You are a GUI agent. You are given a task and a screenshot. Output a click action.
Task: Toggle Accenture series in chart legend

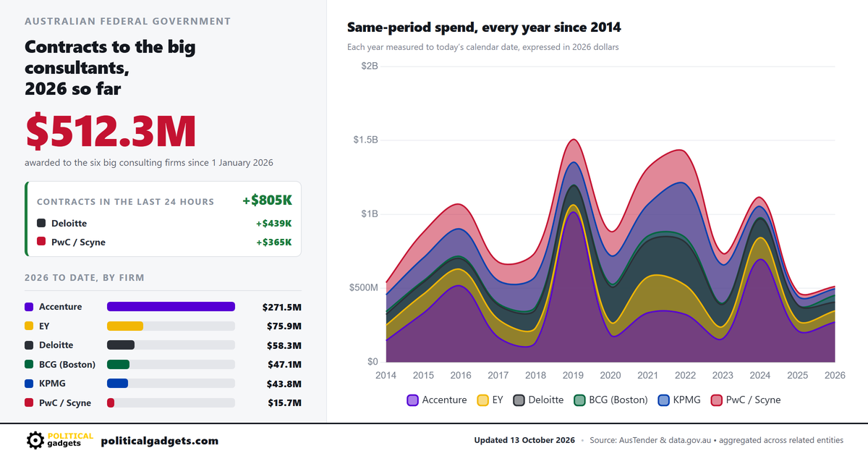point(437,400)
